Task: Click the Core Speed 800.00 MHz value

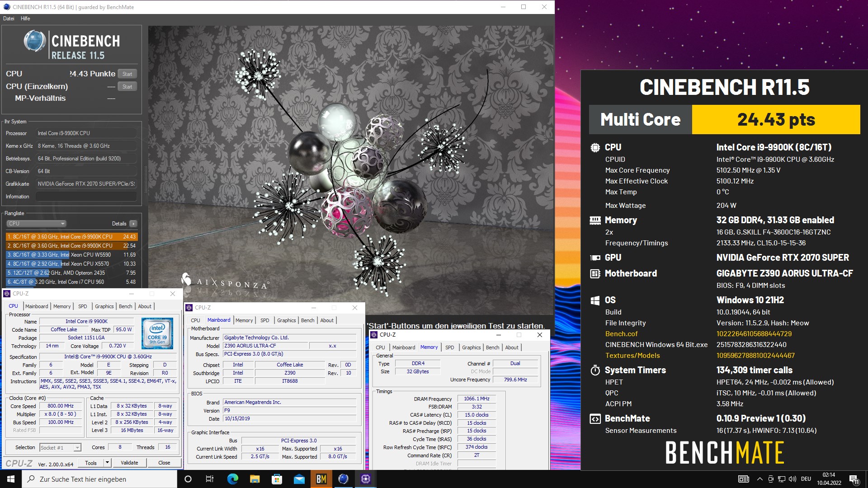Action: pos(61,406)
